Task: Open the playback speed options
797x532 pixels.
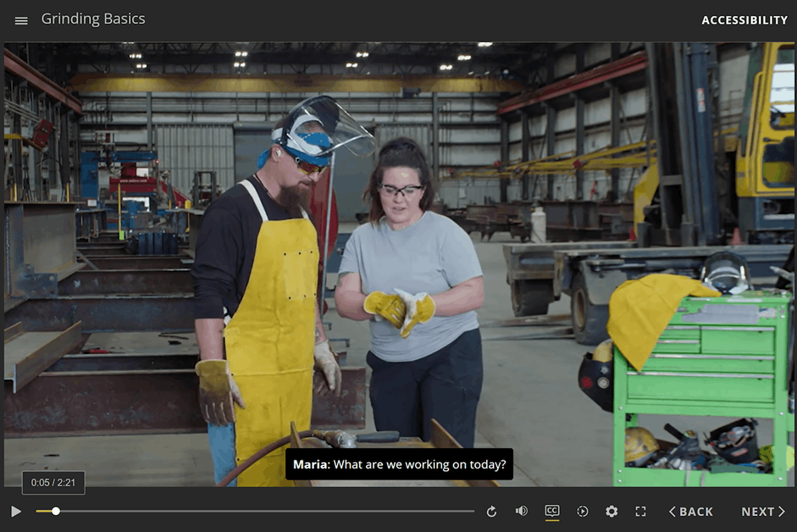Action: [x=582, y=511]
